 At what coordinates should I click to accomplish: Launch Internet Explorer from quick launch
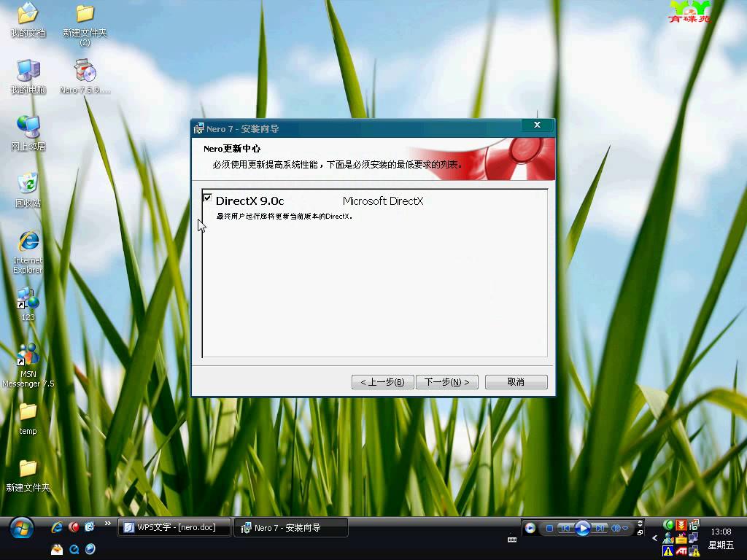coord(57,527)
